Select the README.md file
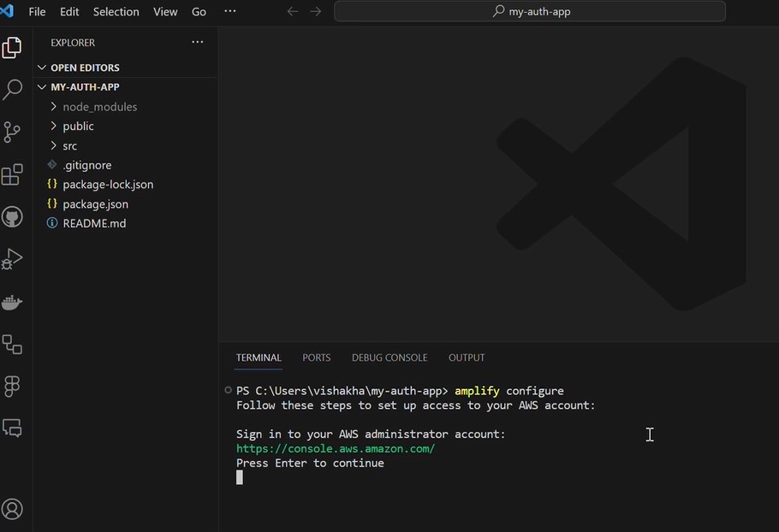Viewport: 779px width, 532px height. click(x=94, y=222)
